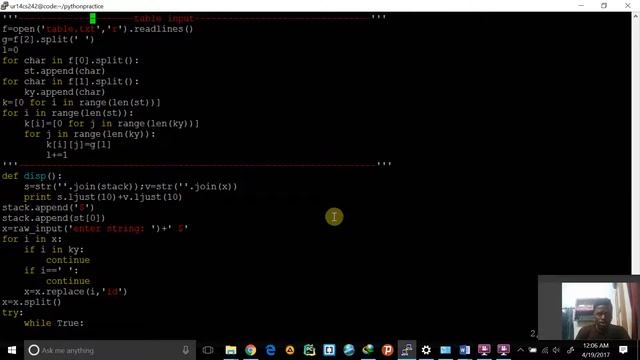The height and width of the screenshot is (360, 640).
Task: Open Settings gear from the taskbar
Action: click(x=426, y=350)
